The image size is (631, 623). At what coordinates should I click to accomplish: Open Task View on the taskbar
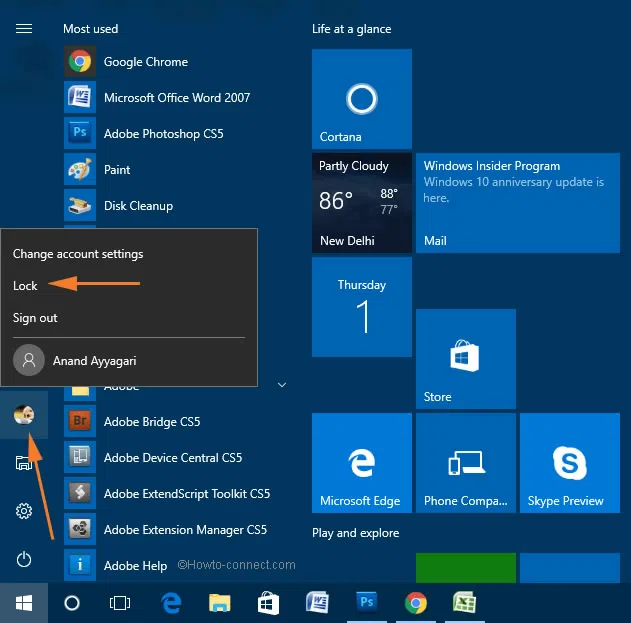click(120, 603)
